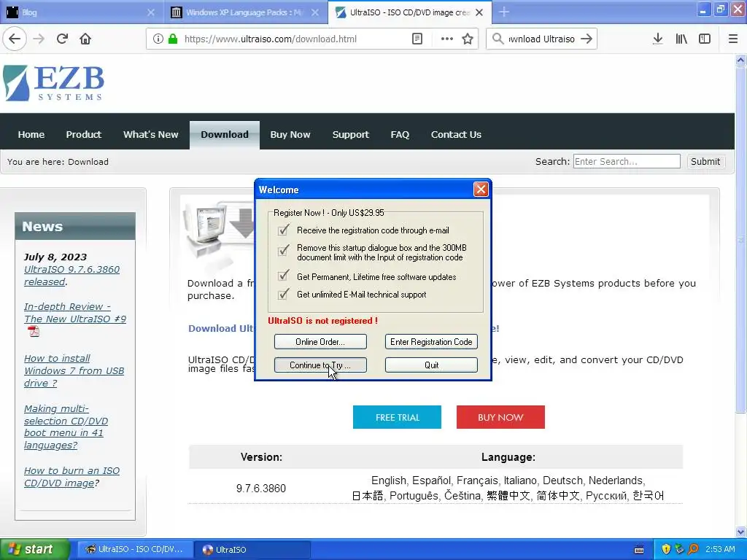Viewport: 747px width, 560px height.
Task: Toggle reader view icon in address bar
Action: coord(417,39)
